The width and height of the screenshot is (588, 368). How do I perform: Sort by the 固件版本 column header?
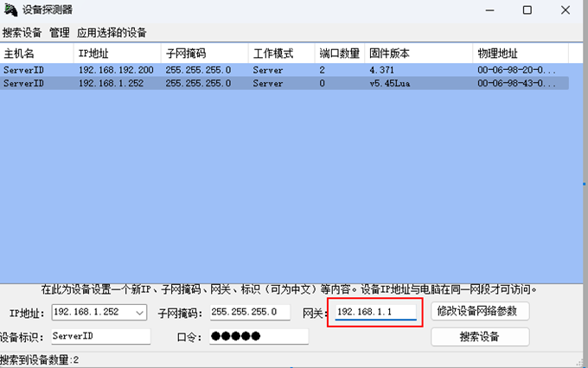[x=419, y=54]
